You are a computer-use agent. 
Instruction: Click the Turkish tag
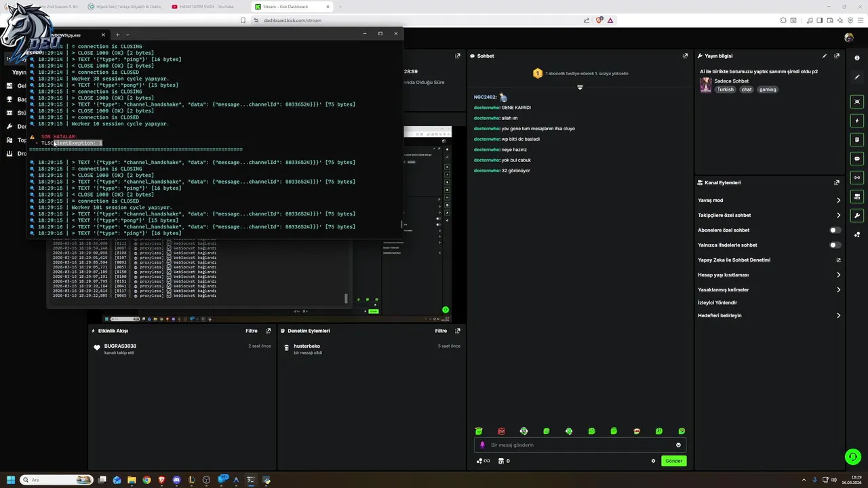tap(726, 89)
